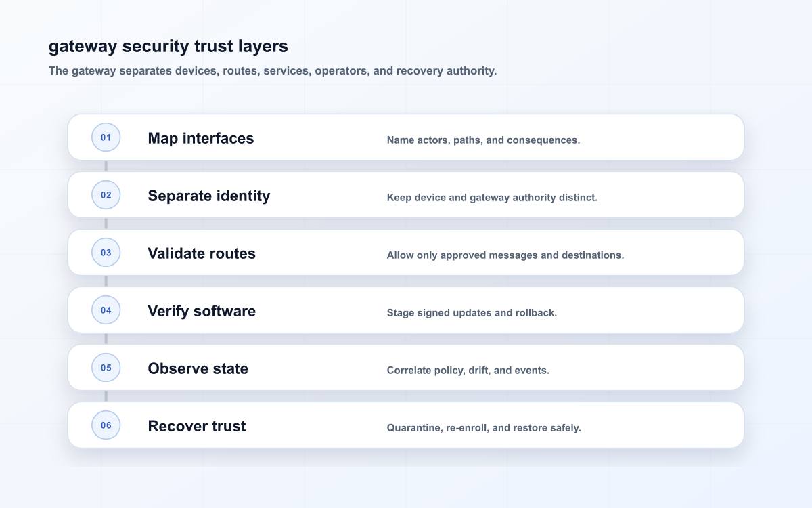Click 'Allow only approved messages and destinations' text
The height and width of the screenshot is (508, 812).
coord(505,255)
